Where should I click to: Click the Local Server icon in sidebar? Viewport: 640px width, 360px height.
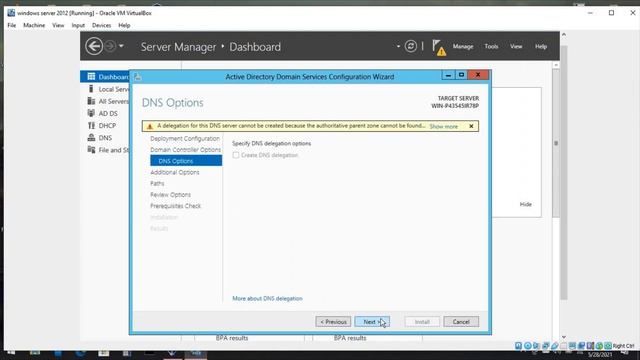91,89
